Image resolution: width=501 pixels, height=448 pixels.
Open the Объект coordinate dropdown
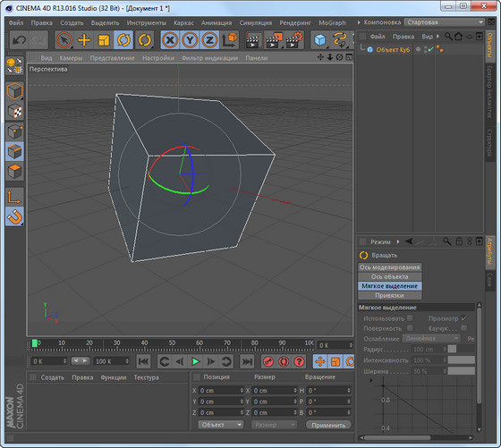221,425
